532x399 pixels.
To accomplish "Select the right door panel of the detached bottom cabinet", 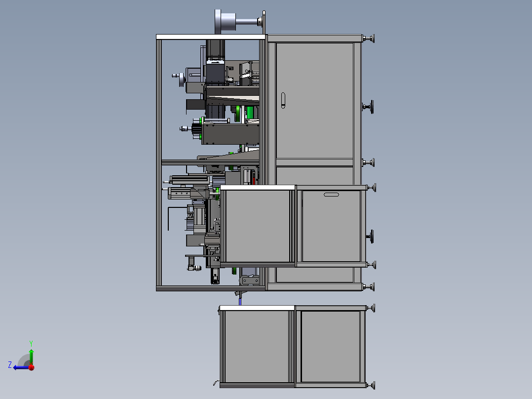I will point(331,346).
